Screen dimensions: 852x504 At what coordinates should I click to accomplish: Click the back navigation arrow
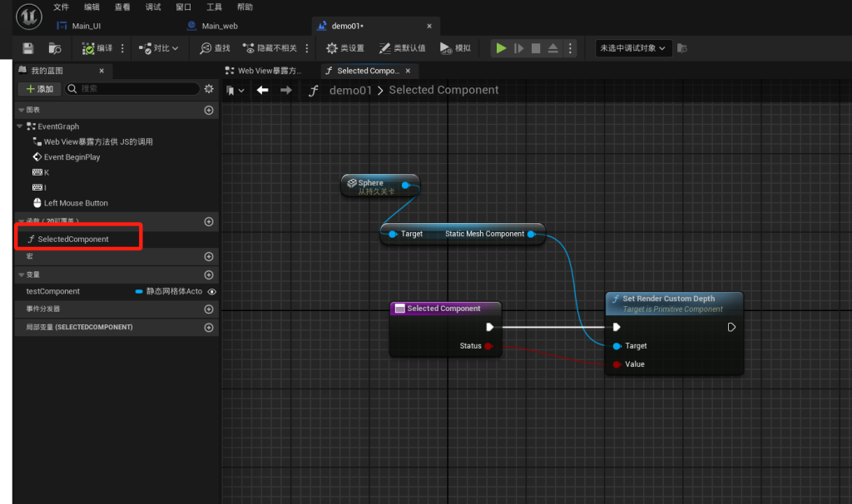(x=263, y=90)
